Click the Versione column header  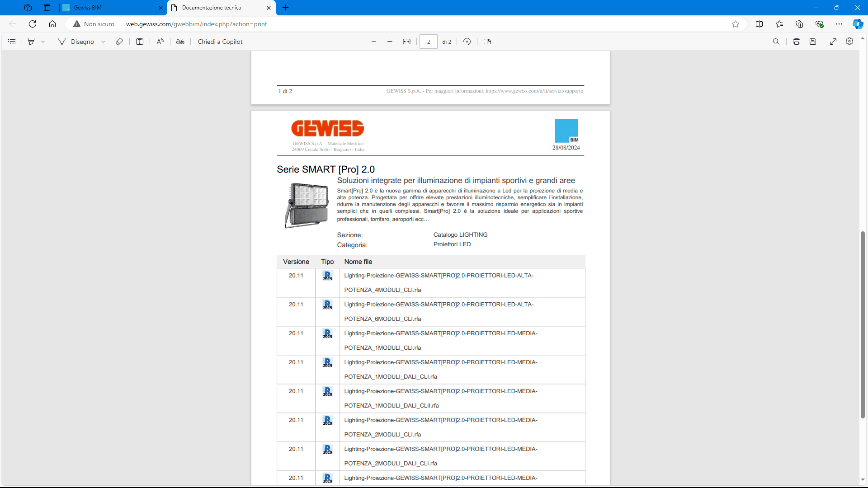[296, 262]
